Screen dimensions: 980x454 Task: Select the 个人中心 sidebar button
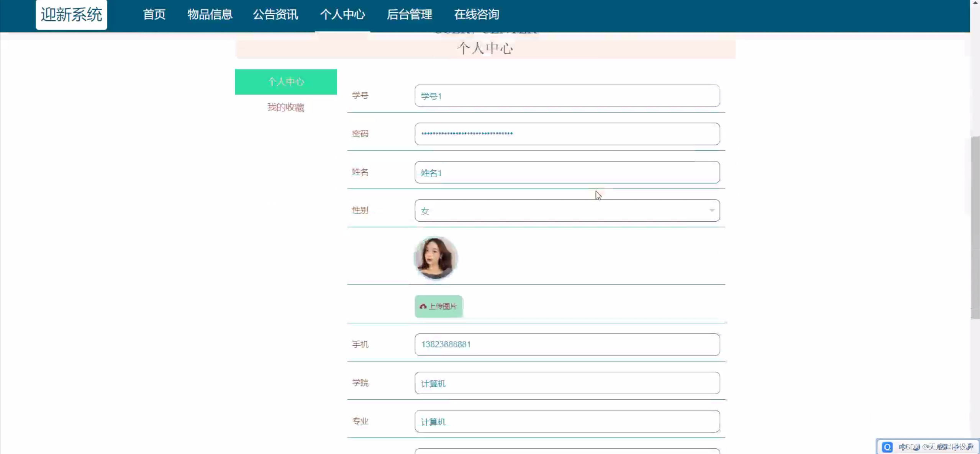coord(285,82)
